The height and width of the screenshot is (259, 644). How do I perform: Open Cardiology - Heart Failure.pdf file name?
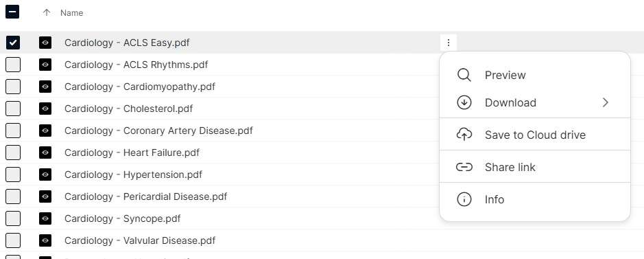click(132, 153)
